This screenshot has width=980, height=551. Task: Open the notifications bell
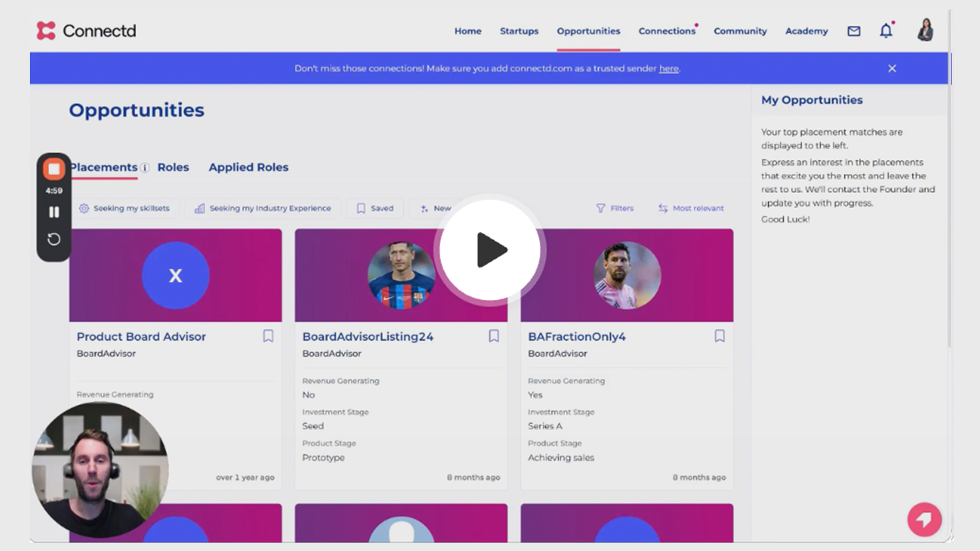coord(886,31)
